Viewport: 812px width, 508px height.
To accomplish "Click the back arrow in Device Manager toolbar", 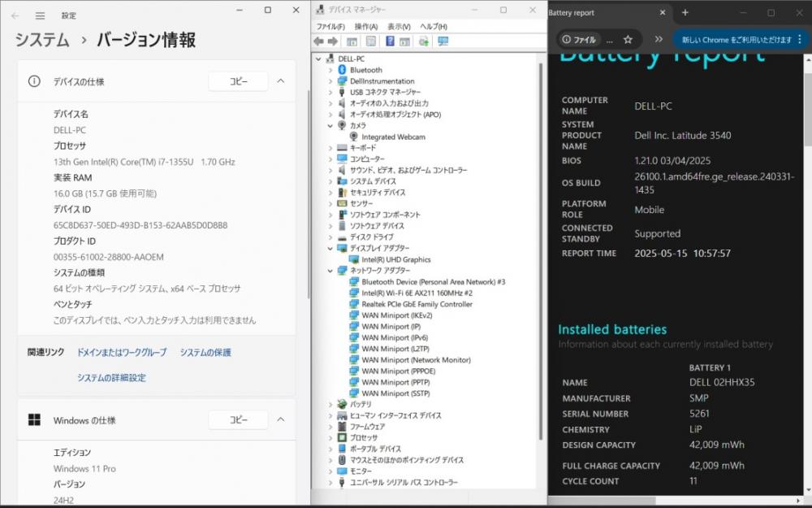I will click(x=318, y=41).
